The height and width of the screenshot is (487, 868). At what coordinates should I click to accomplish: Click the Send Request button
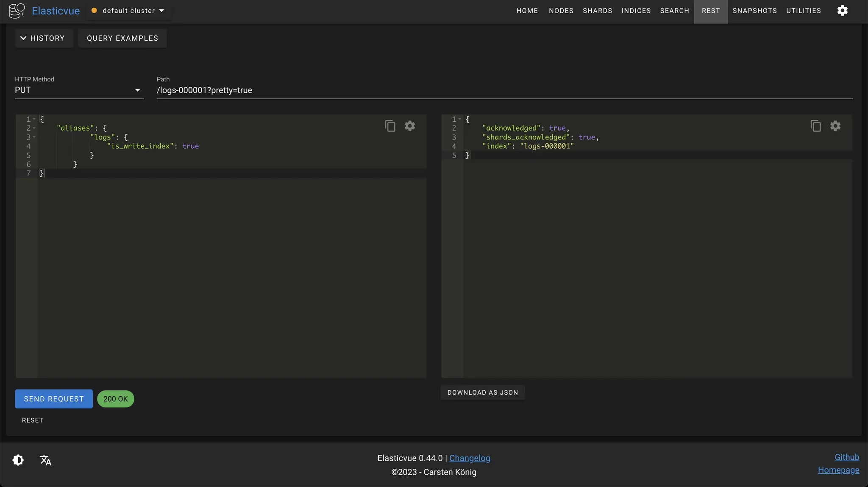click(54, 399)
